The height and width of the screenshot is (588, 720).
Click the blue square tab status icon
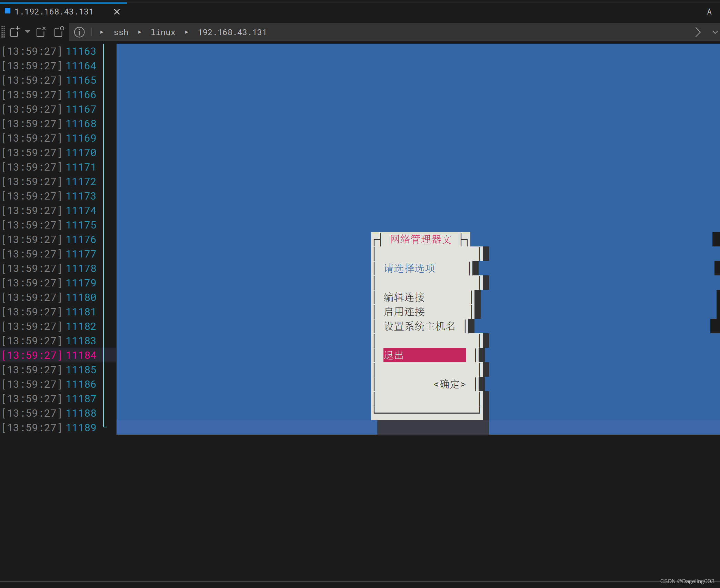(8, 11)
